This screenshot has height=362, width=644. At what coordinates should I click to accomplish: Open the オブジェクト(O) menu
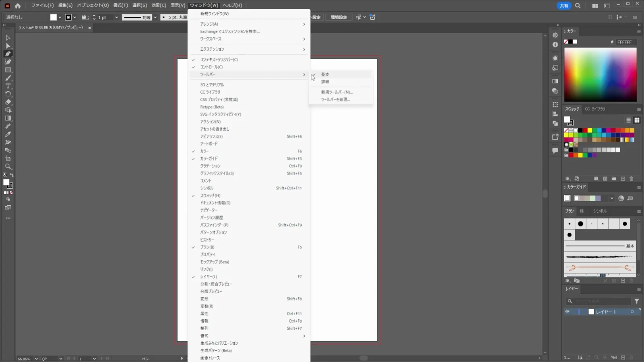[x=93, y=5]
